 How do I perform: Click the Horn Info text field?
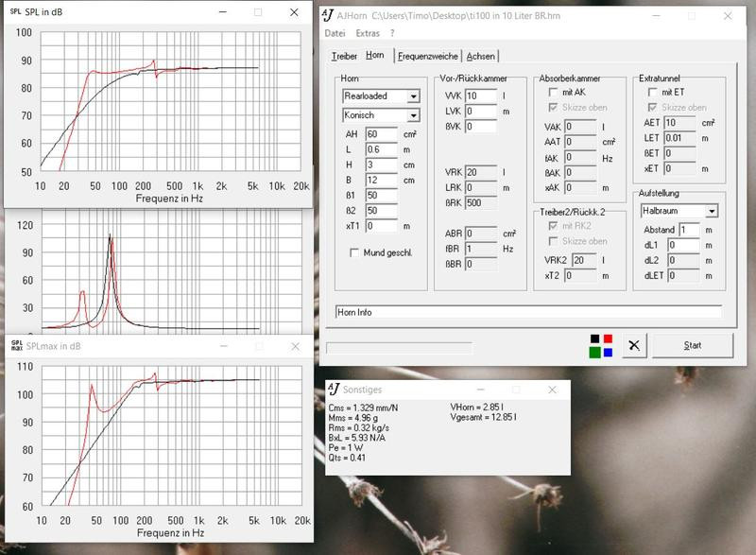click(x=528, y=311)
